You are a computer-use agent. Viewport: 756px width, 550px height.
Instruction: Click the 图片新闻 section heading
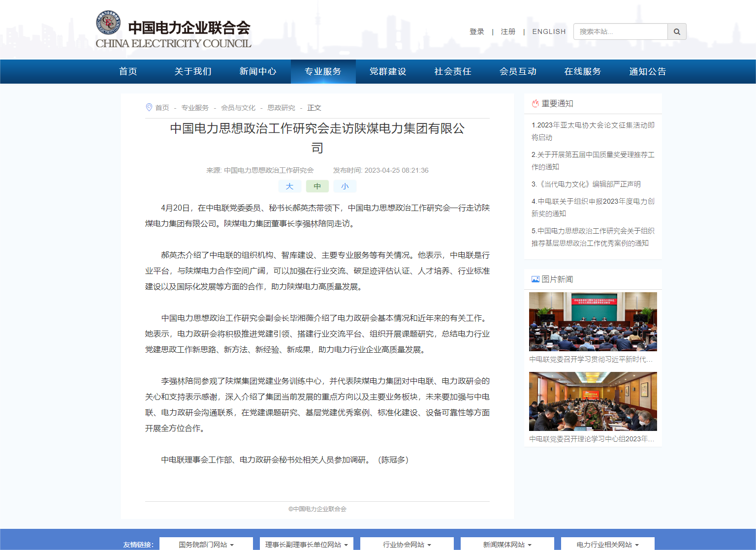[557, 279]
